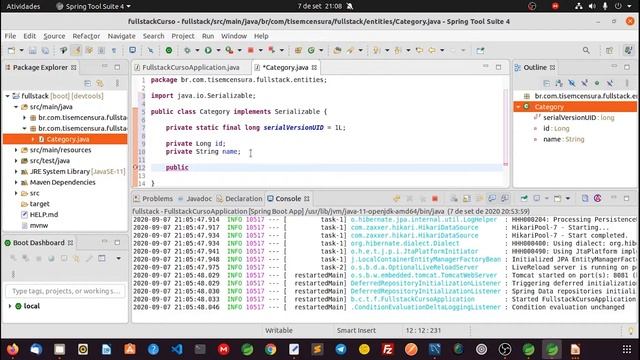640x360 pixels.
Task: Expand Maven Dependencies node
Action: (16, 182)
